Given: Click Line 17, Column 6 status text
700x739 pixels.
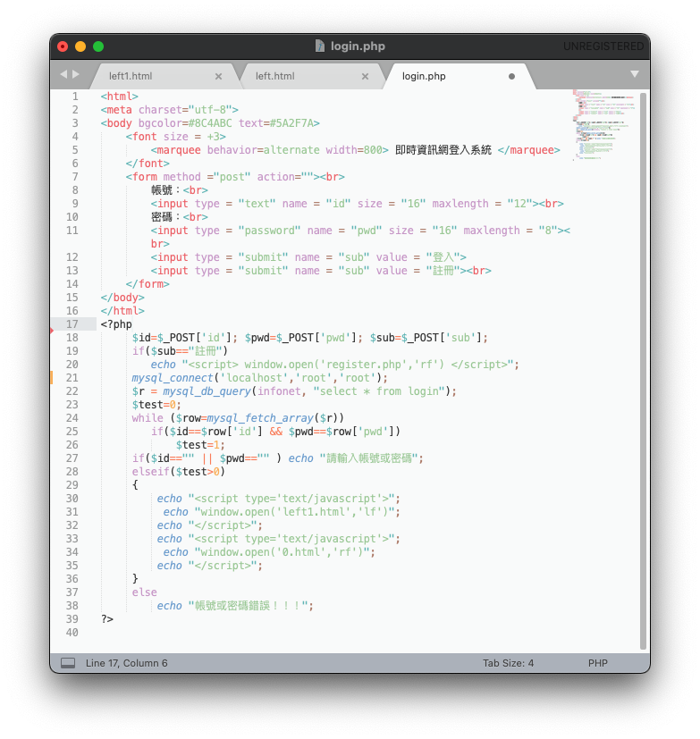Looking at the screenshot, I should (126, 663).
